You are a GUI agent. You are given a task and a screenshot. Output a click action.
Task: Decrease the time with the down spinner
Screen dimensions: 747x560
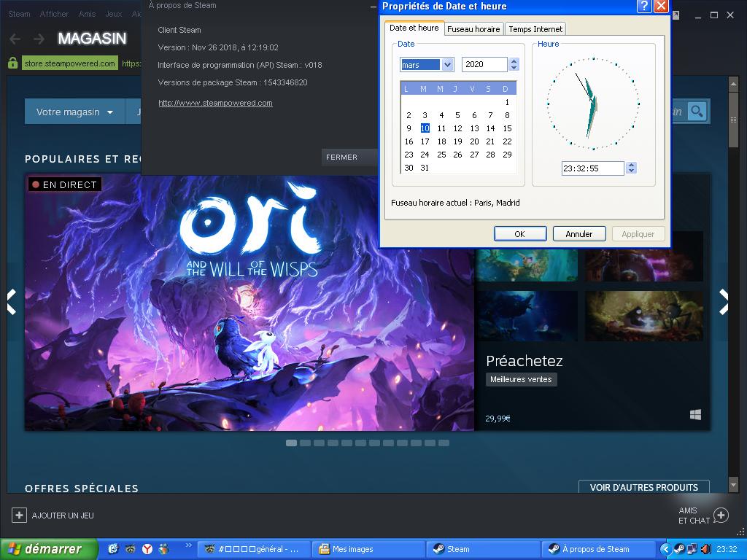pos(631,171)
